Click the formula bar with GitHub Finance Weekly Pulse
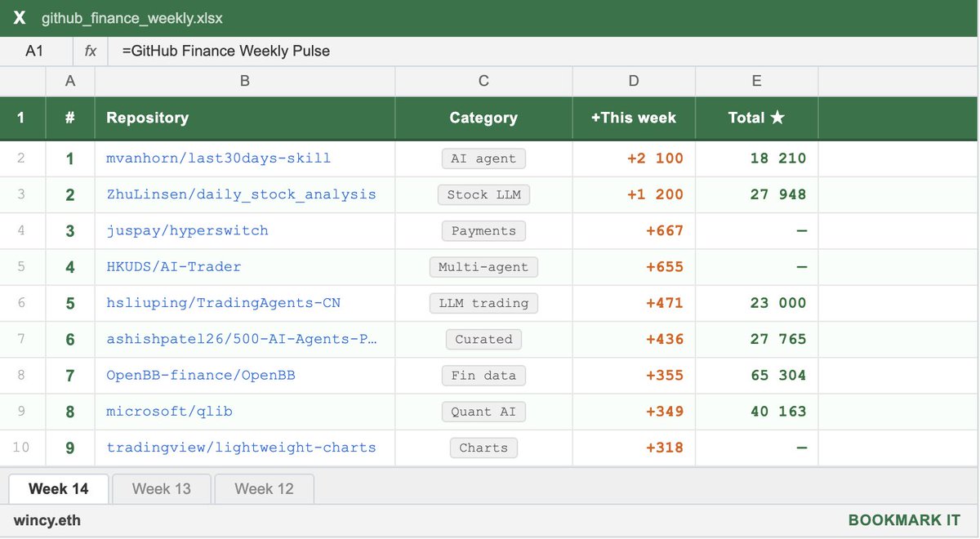980x539 pixels. tap(545, 51)
